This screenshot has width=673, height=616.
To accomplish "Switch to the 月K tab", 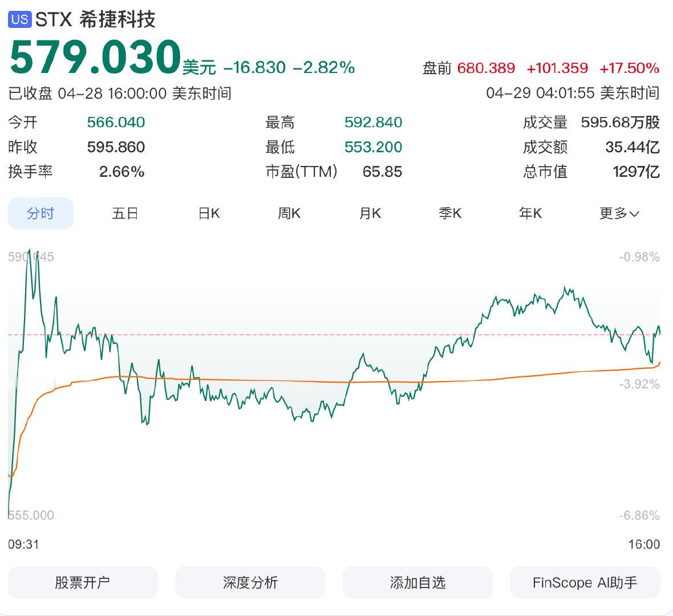I will click(x=370, y=213).
